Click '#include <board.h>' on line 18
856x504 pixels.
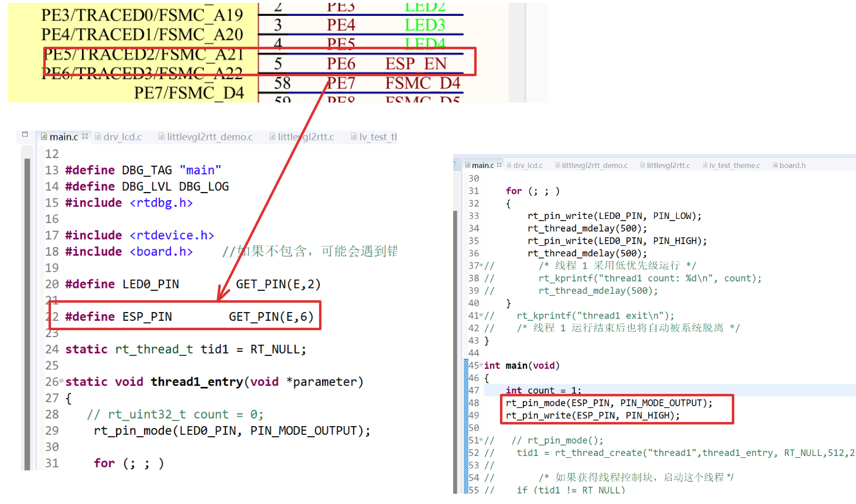(129, 251)
